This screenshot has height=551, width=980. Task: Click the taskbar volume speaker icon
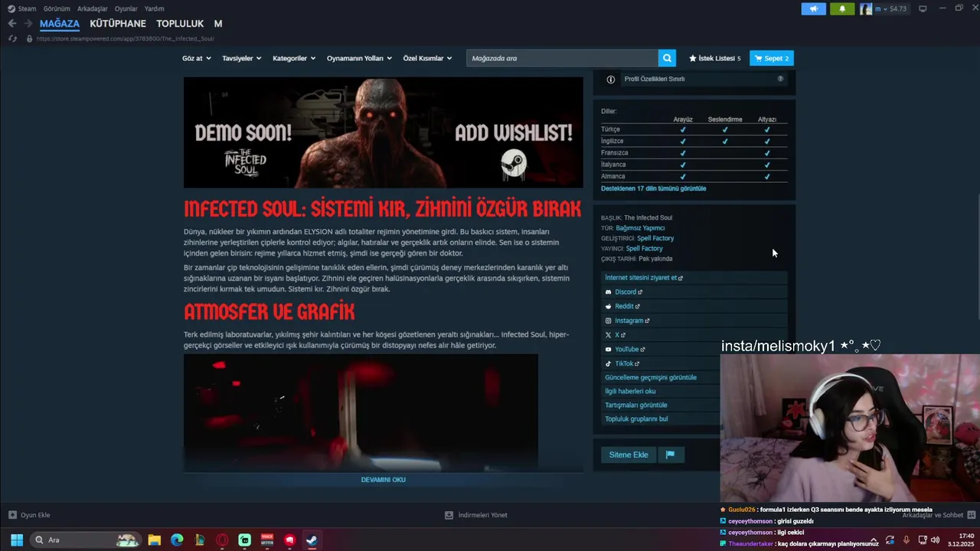tap(935, 540)
